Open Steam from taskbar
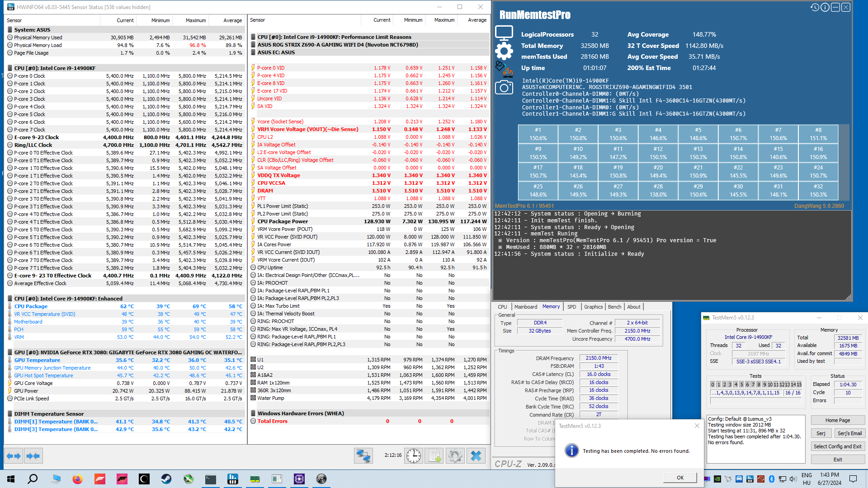 tap(166, 479)
